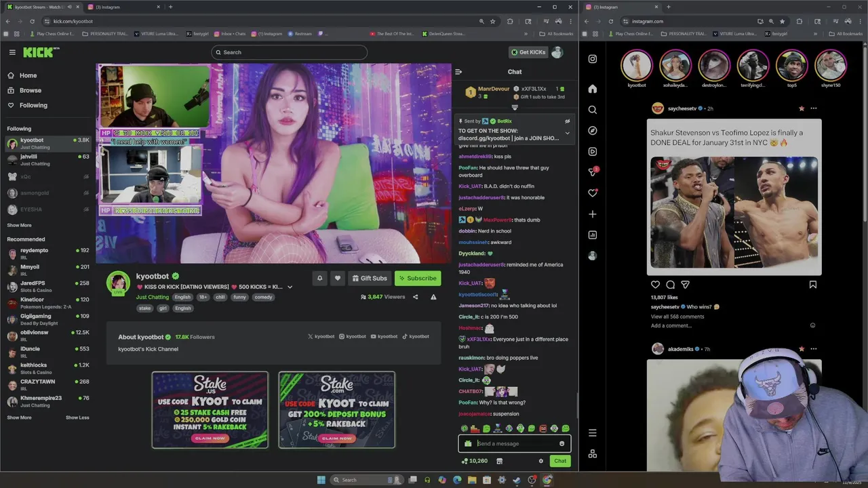Image resolution: width=868 pixels, height=488 pixels.
Task: Open Windows Start button on taskbar
Action: (x=321, y=480)
